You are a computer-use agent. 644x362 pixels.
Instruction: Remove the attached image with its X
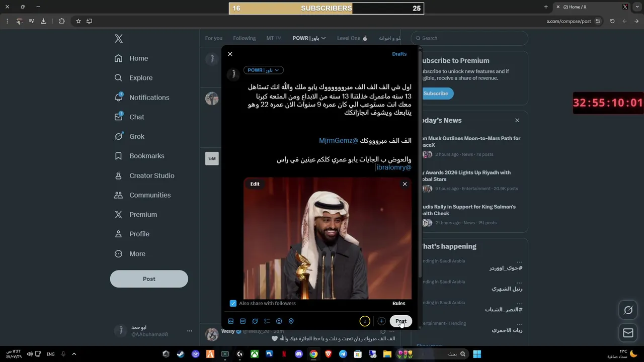(405, 184)
